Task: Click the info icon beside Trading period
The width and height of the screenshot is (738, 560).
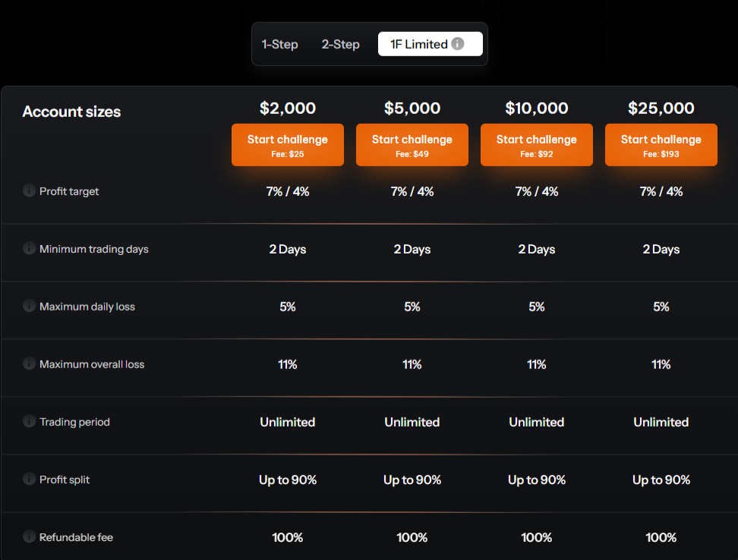Action: [x=28, y=422]
